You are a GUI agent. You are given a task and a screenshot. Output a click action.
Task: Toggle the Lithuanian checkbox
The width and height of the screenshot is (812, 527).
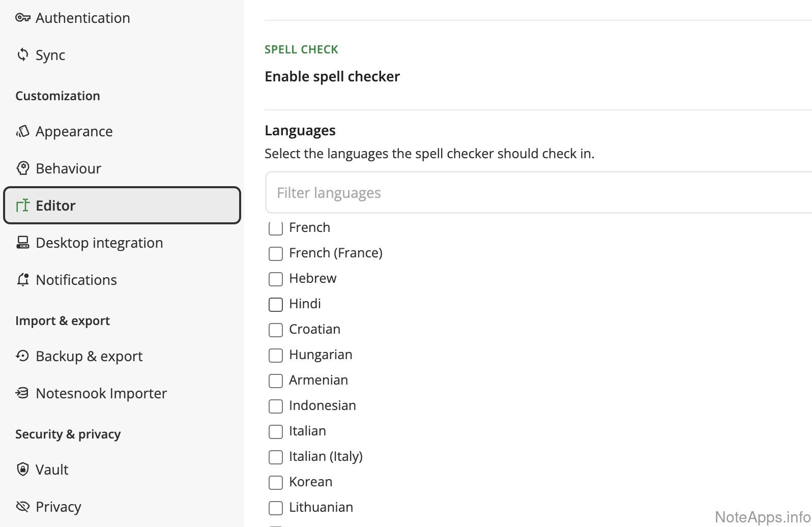(275, 508)
